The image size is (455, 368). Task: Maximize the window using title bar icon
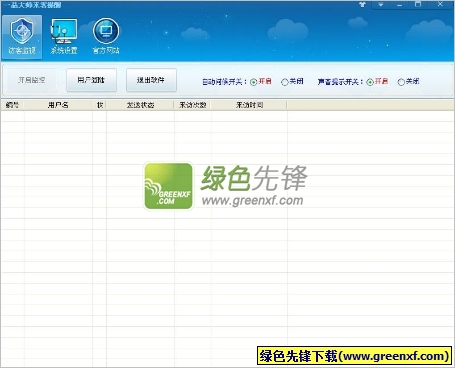pyautogui.click(x=418, y=4)
